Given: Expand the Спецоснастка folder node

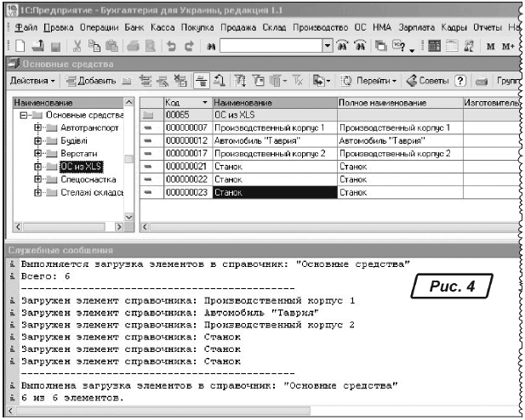Looking at the screenshot, I should tap(38, 179).
